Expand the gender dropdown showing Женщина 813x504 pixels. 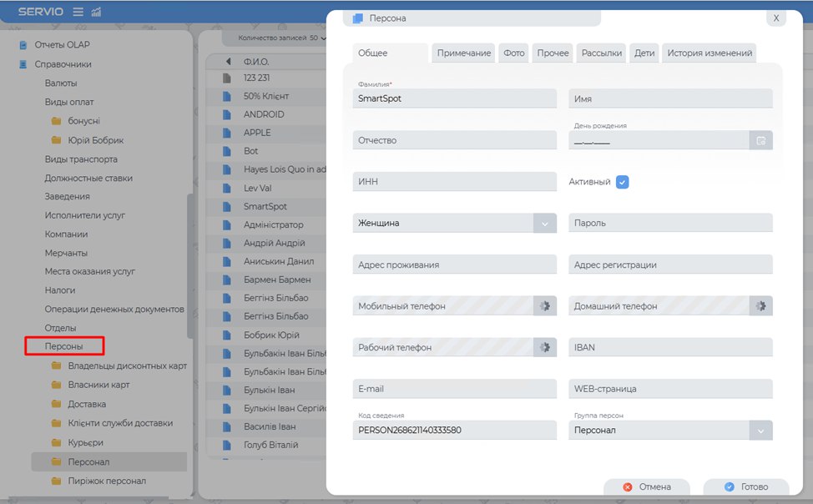(x=544, y=224)
